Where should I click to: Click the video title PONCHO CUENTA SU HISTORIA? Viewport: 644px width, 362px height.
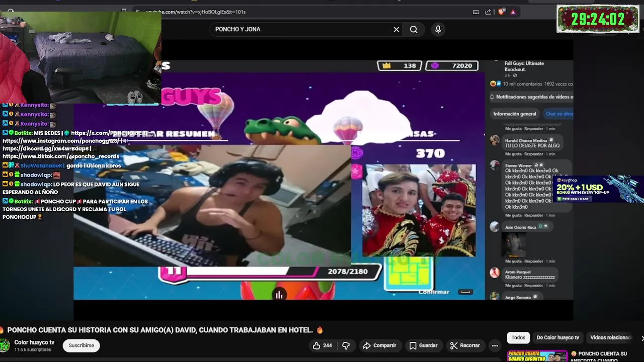tap(160, 330)
